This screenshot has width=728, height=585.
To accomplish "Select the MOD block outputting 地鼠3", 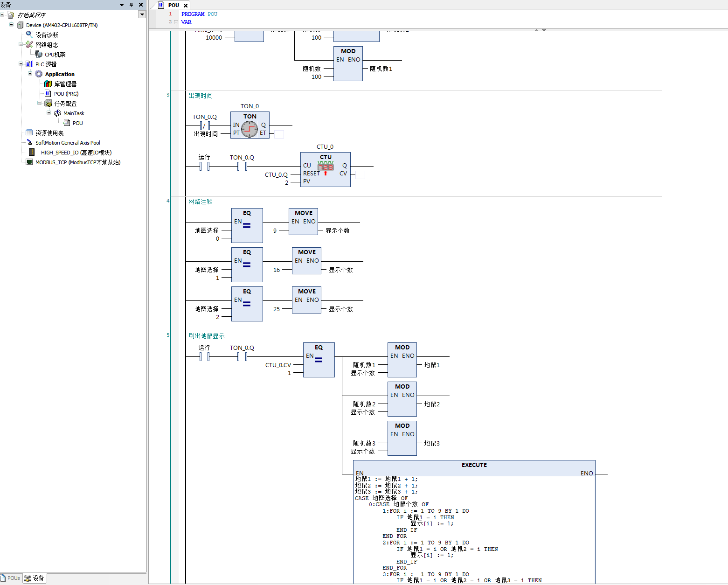I will pyautogui.click(x=402, y=438).
